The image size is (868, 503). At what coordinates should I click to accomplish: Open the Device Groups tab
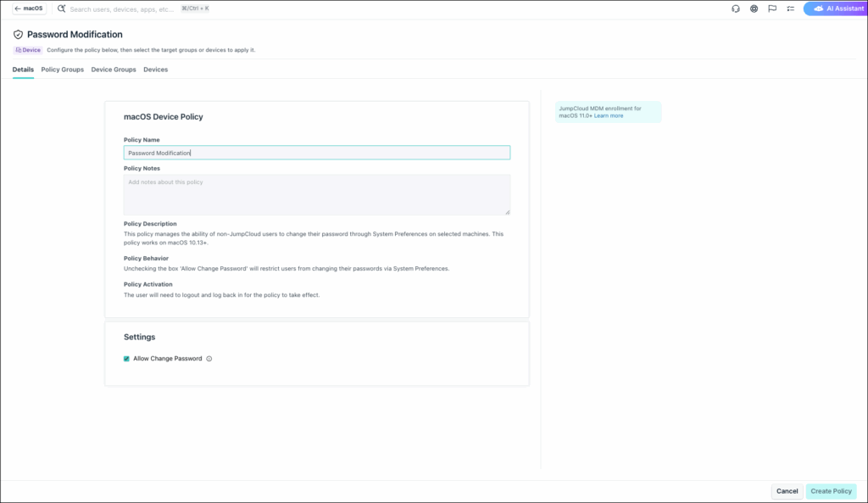tap(114, 70)
